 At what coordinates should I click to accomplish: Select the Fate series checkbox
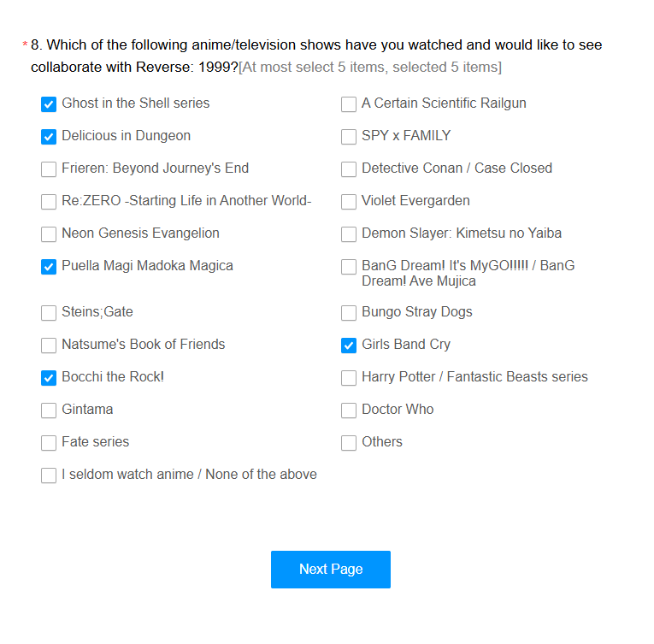click(x=49, y=443)
